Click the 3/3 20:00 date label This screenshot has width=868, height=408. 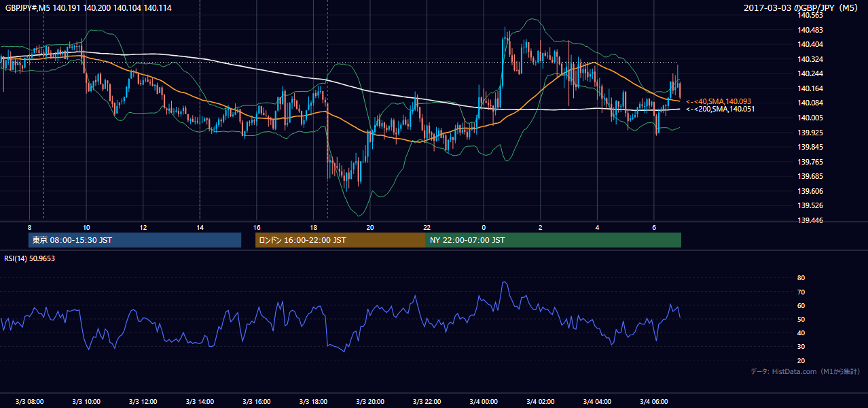pos(370,401)
